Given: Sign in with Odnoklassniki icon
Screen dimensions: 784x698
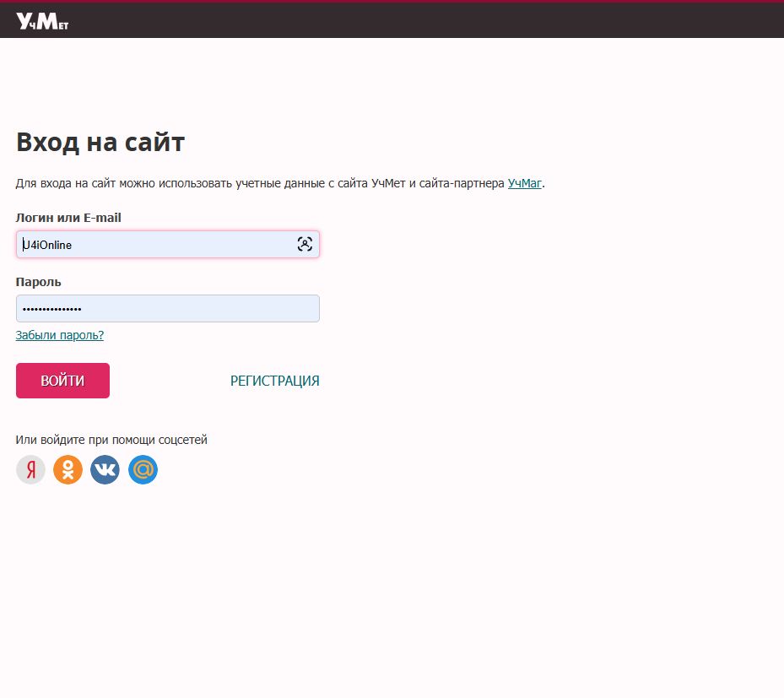Looking at the screenshot, I should click(x=68, y=469).
